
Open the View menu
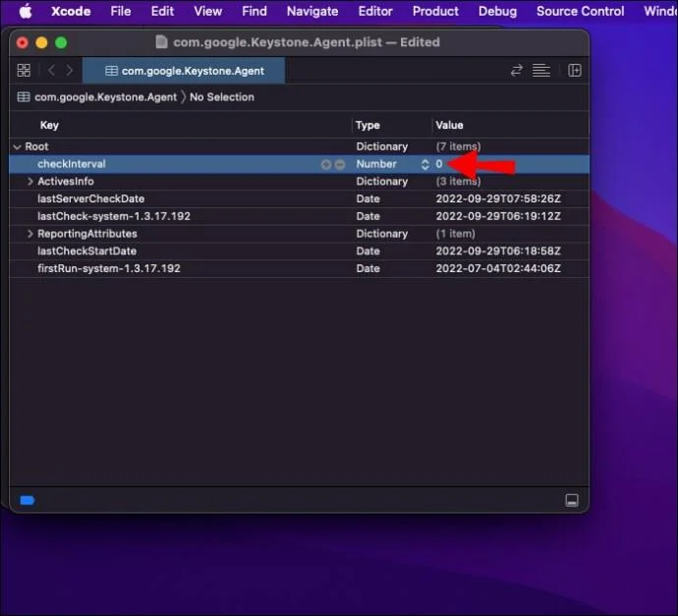click(208, 11)
